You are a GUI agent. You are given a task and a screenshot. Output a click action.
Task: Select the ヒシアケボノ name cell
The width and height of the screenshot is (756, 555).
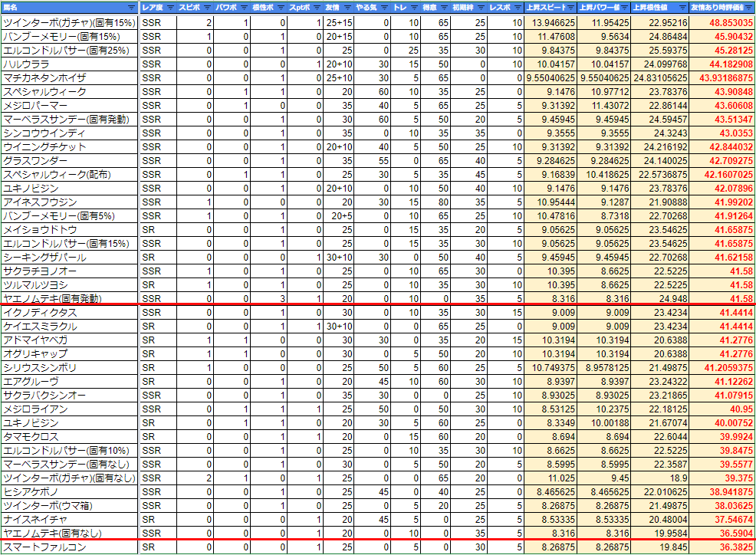70,492
